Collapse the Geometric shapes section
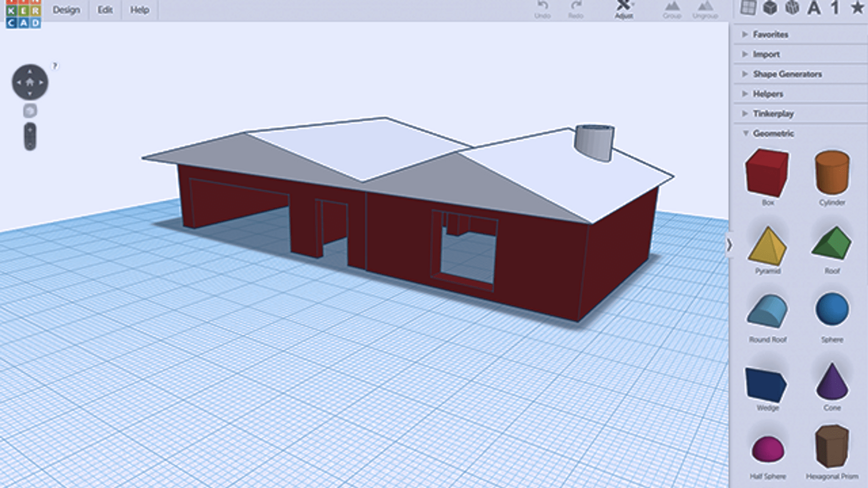 773,133
